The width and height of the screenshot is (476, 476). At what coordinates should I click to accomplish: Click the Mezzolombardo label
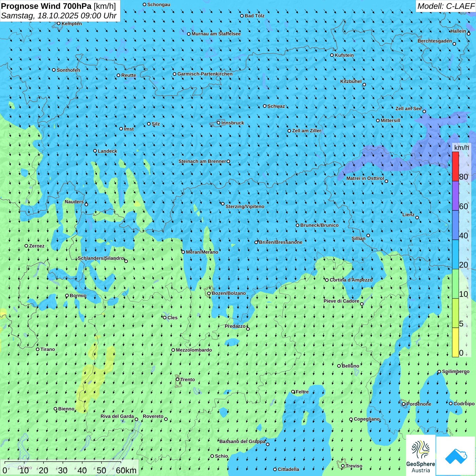[194, 350]
